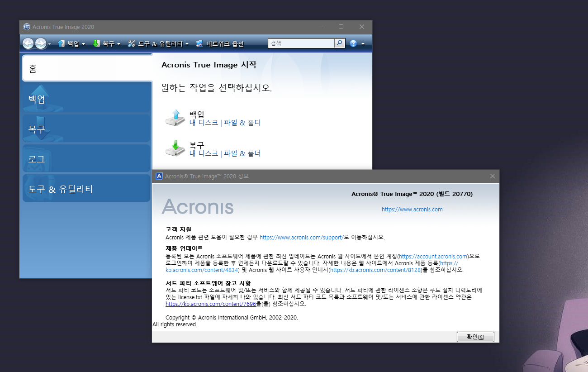
Task: Open the https://www.acronis.com link
Action: (412, 210)
